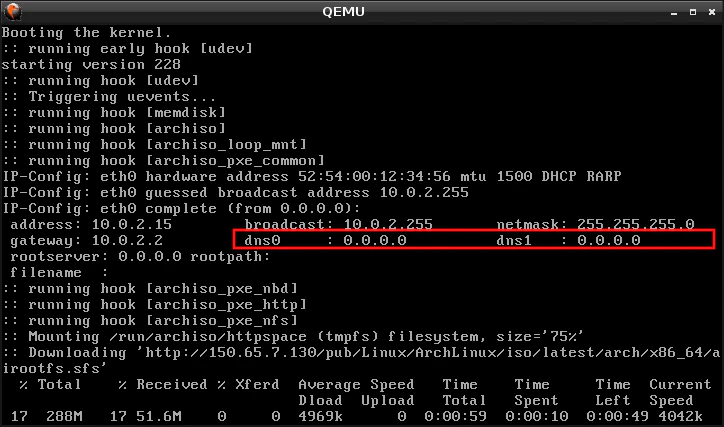724x427 pixels.
Task: Click 'starting version 228' line
Action: [91, 65]
